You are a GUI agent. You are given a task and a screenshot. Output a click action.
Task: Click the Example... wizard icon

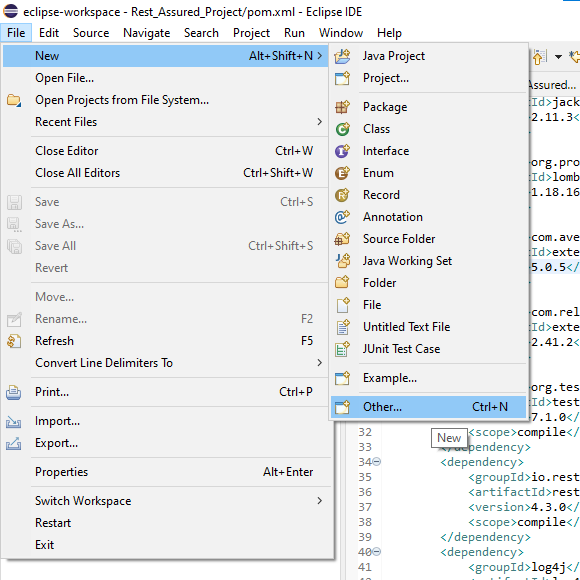[x=342, y=378]
